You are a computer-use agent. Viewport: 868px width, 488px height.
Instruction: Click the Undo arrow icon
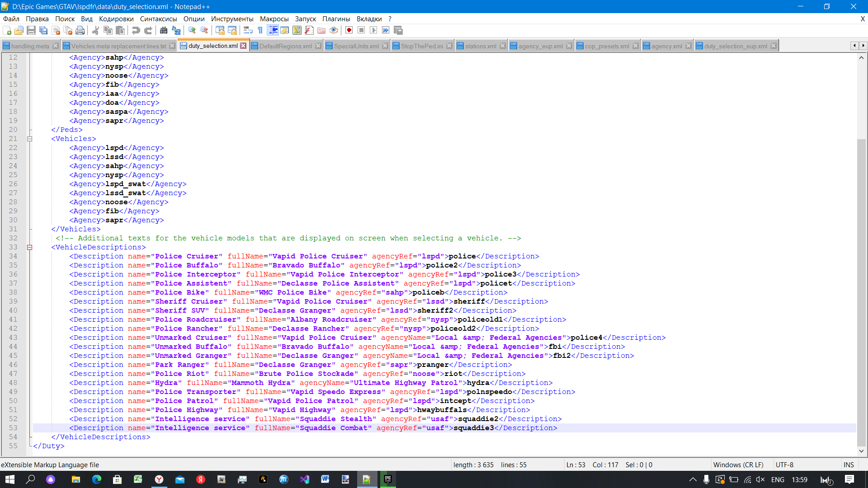click(136, 30)
